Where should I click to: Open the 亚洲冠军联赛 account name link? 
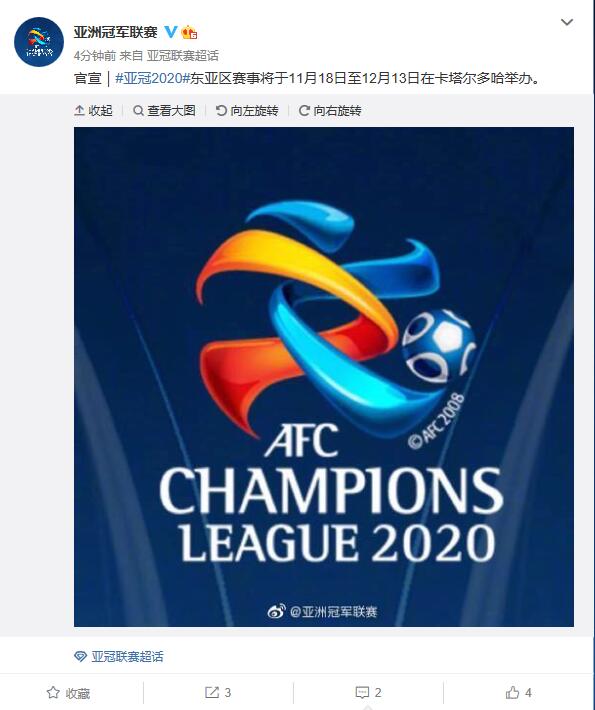tap(115, 32)
